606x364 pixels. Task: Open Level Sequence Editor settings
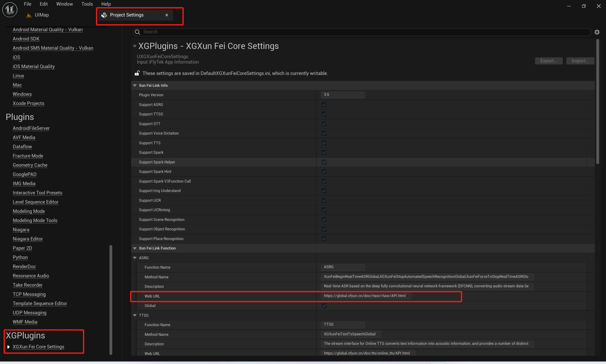pos(36,202)
